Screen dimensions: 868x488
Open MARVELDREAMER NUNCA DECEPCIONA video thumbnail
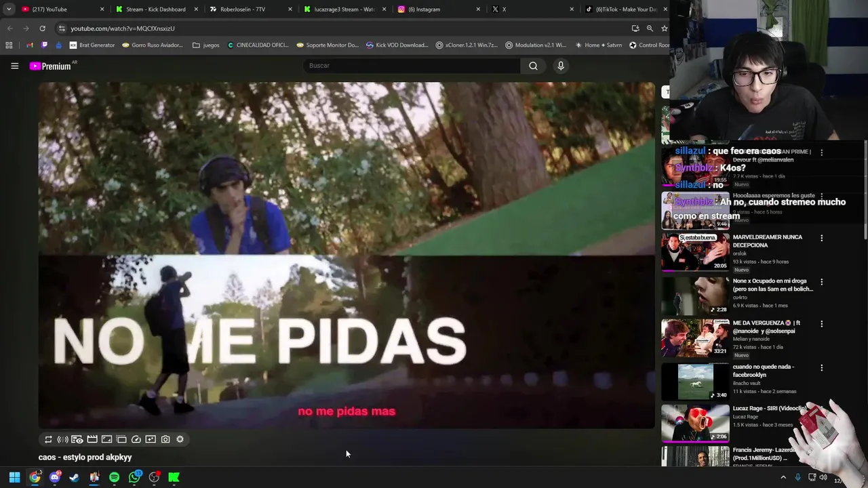[x=695, y=252]
